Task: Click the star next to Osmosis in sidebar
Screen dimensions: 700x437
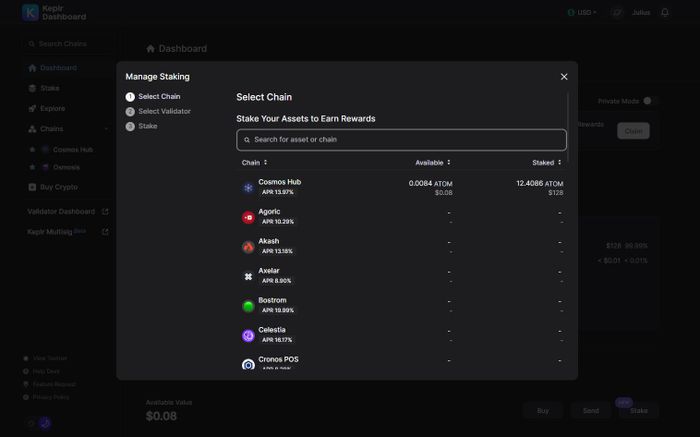Action: point(32,167)
